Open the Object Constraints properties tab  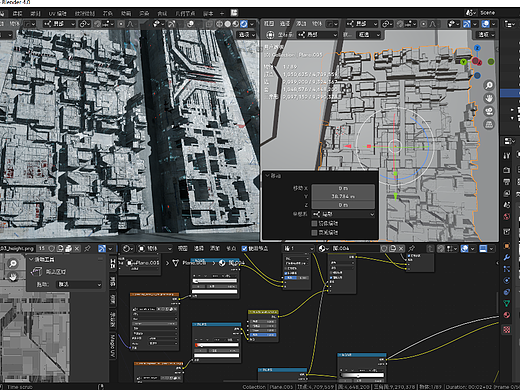[x=507, y=292]
